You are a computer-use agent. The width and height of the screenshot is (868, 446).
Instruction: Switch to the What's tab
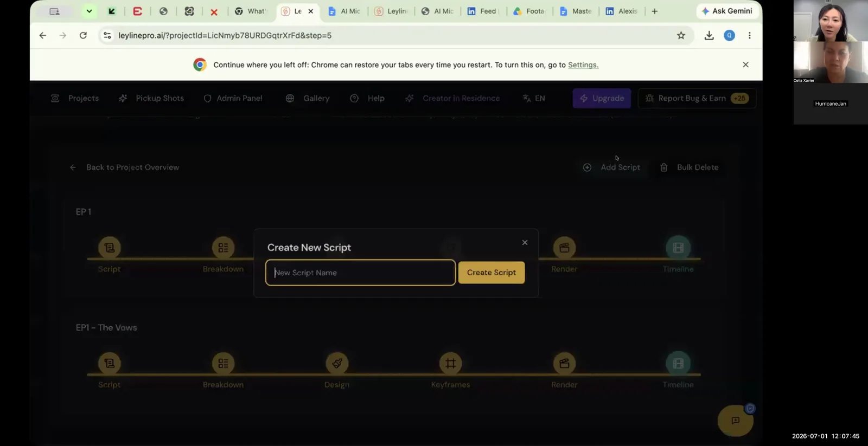(x=251, y=11)
